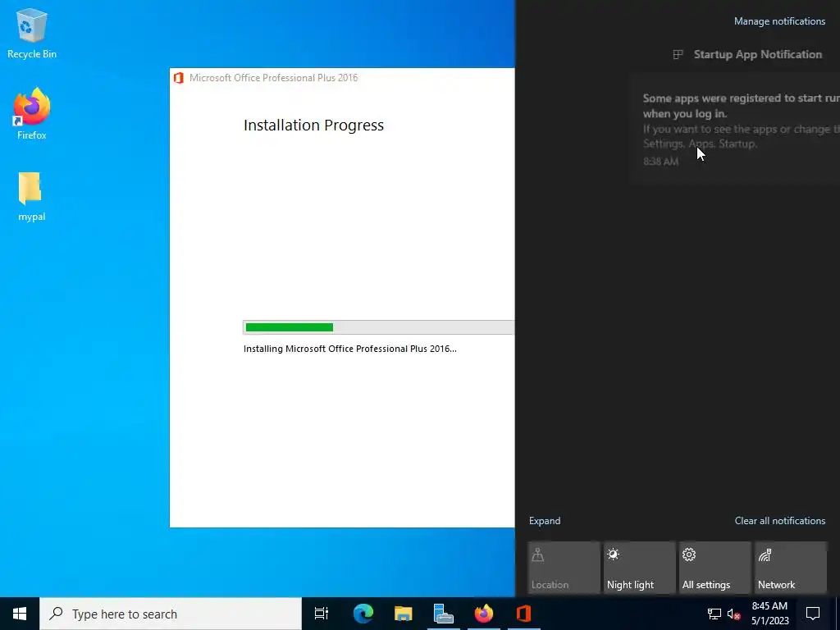840x630 pixels.
Task: Close the Action Center via notification icon
Action: [813, 614]
